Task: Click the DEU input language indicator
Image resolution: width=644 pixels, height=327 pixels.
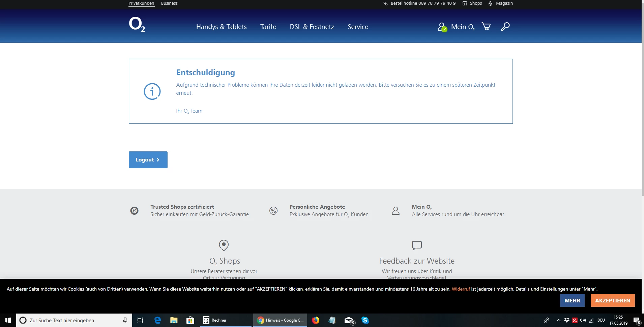Action: click(x=601, y=320)
